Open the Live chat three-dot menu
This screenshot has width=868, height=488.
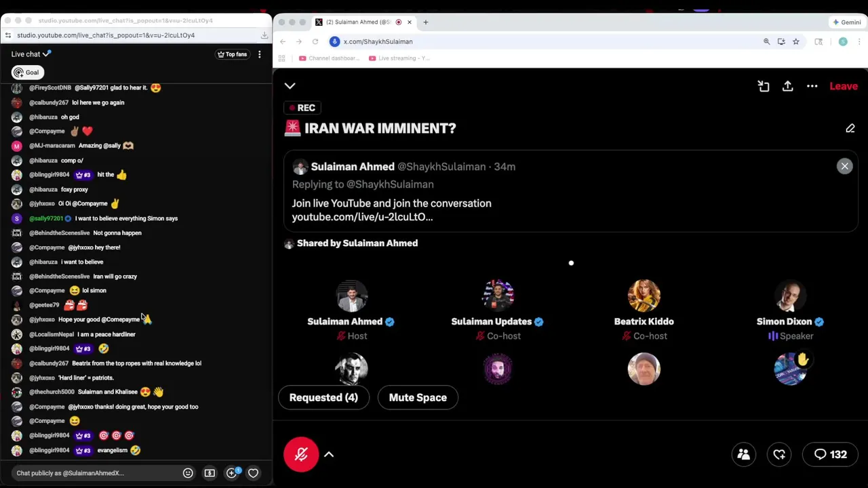pyautogui.click(x=259, y=54)
